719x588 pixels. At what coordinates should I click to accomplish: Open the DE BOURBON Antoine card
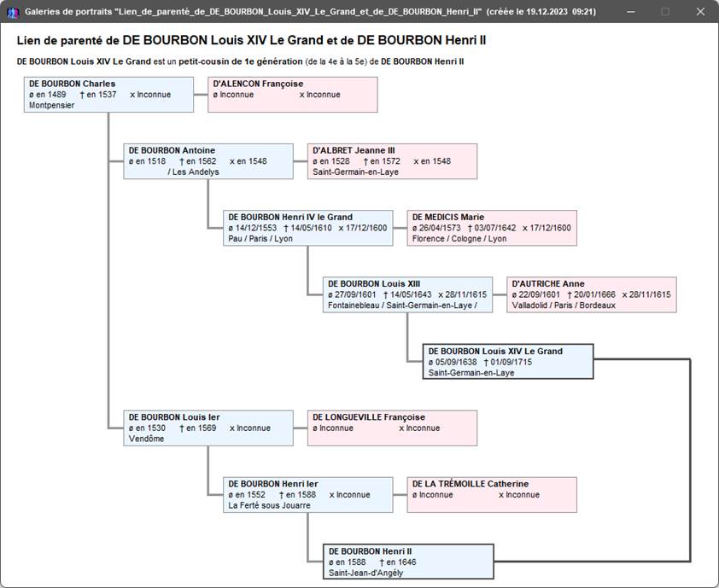point(208,161)
